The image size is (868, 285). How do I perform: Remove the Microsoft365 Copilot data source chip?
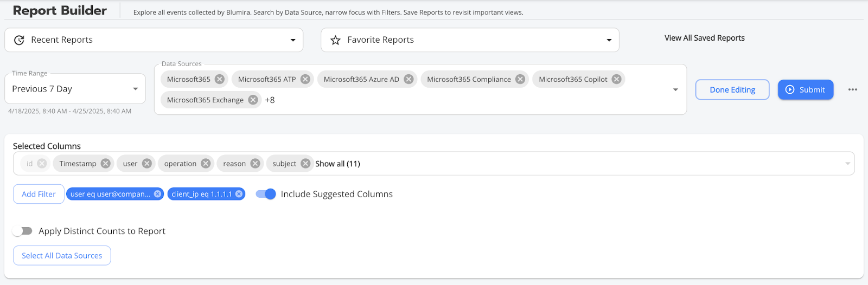[x=616, y=79]
